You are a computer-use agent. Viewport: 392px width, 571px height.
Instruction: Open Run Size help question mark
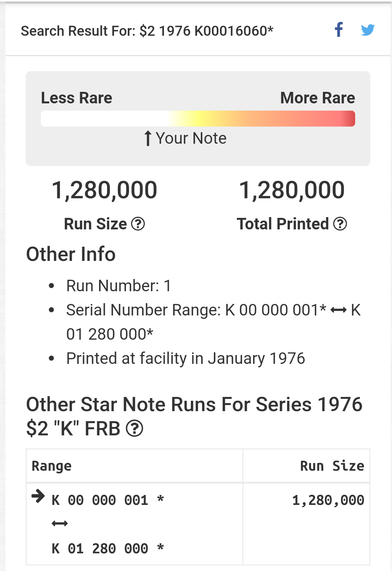(138, 224)
